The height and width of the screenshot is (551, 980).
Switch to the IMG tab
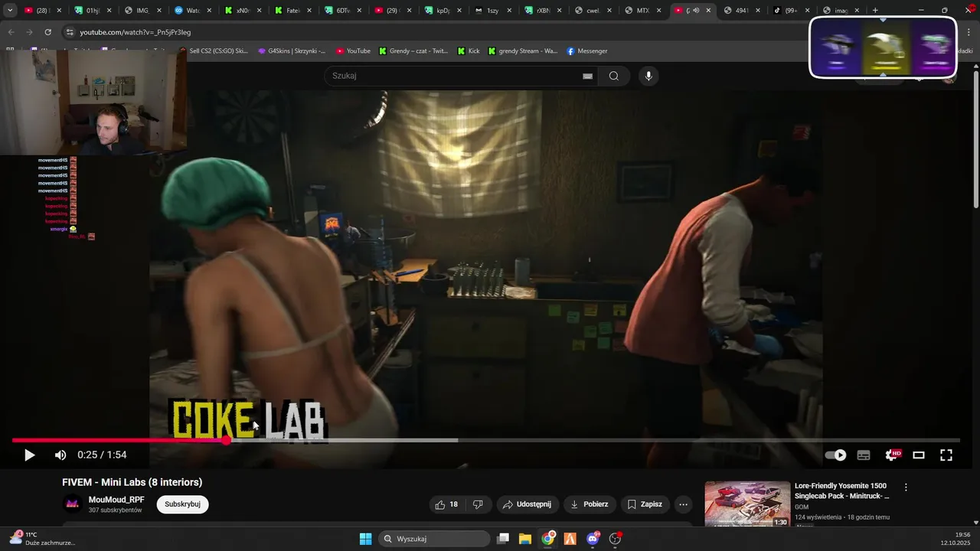(142, 11)
